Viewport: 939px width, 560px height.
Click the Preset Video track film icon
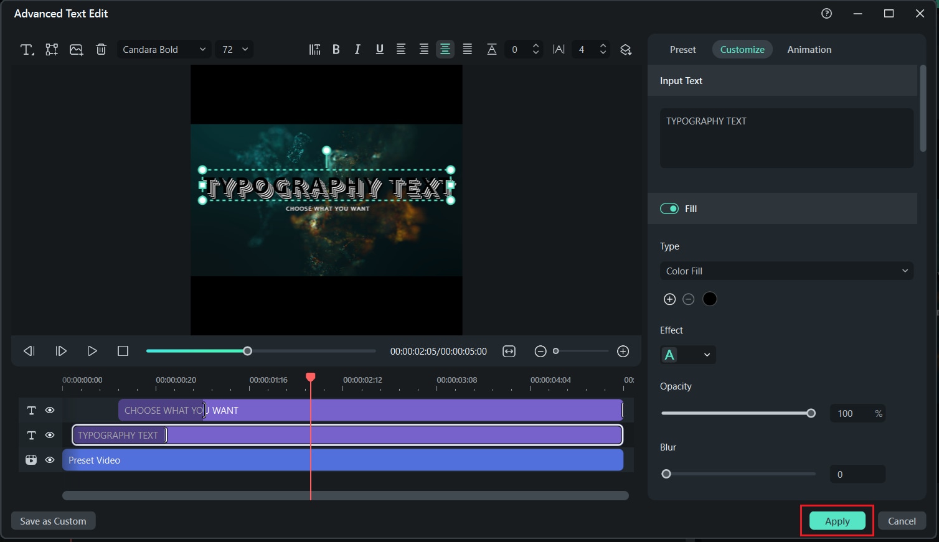(x=31, y=460)
